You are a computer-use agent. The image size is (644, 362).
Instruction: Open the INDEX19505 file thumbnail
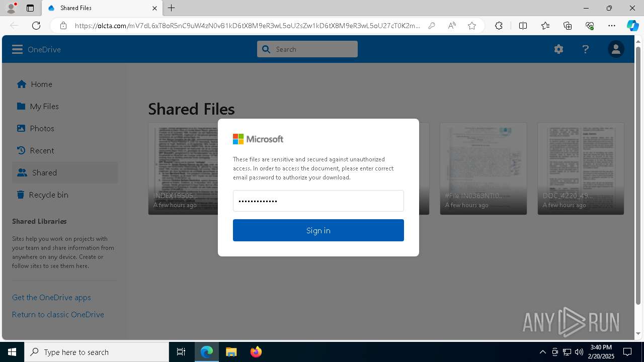pos(183,168)
